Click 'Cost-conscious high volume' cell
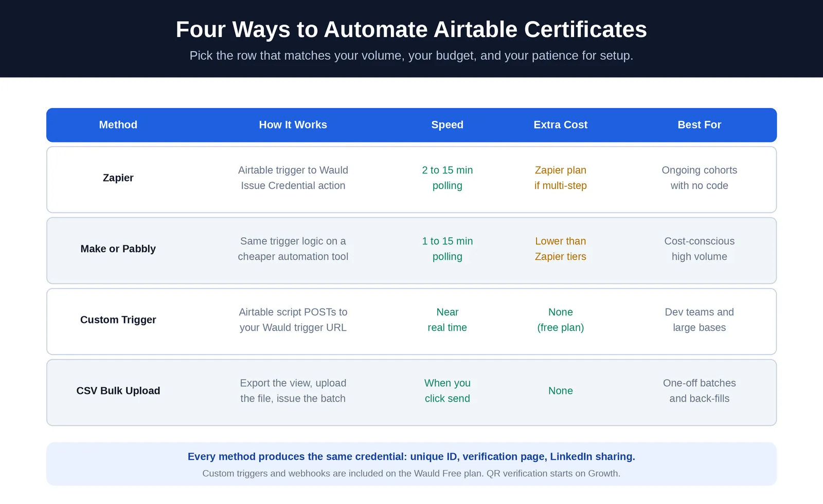This screenshot has height=504, width=823. pyautogui.click(x=700, y=249)
